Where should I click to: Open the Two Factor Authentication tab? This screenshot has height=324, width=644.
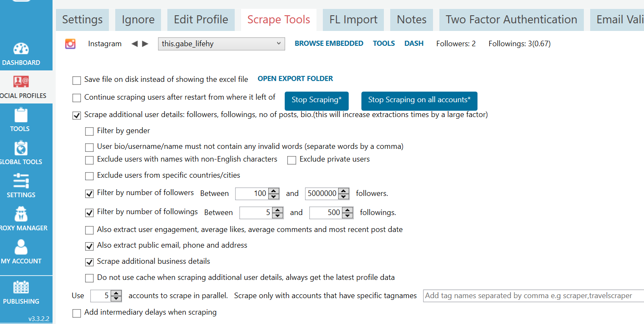click(511, 20)
